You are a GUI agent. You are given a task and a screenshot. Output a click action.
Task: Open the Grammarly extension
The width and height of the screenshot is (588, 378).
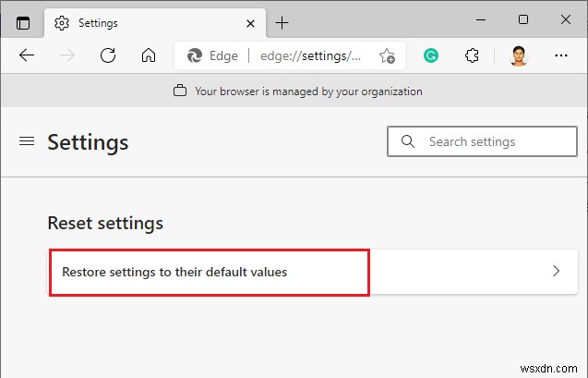(x=430, y=55)
